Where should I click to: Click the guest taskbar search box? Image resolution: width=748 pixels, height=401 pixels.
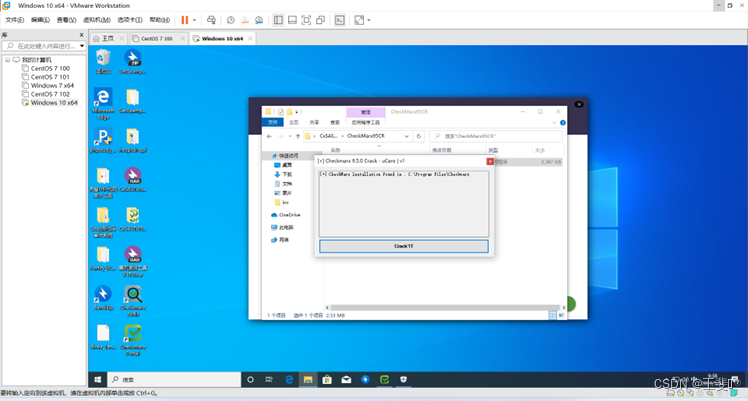174,380
